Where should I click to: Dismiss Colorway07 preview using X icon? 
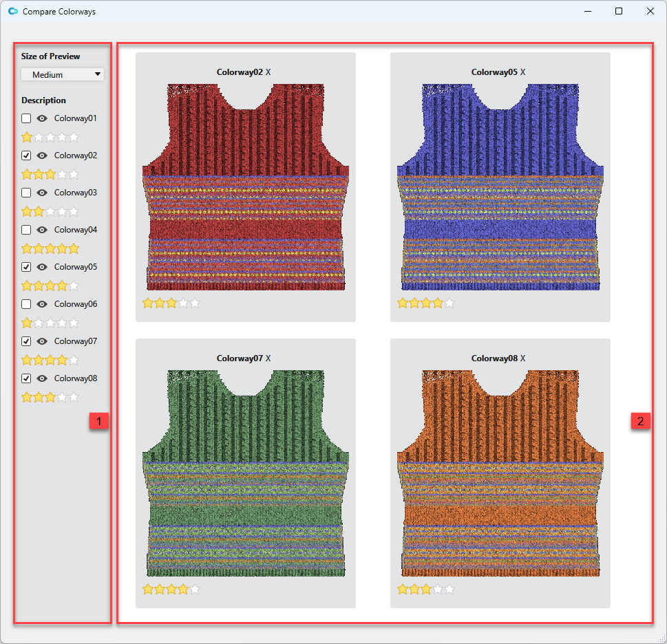click(268, 358)
